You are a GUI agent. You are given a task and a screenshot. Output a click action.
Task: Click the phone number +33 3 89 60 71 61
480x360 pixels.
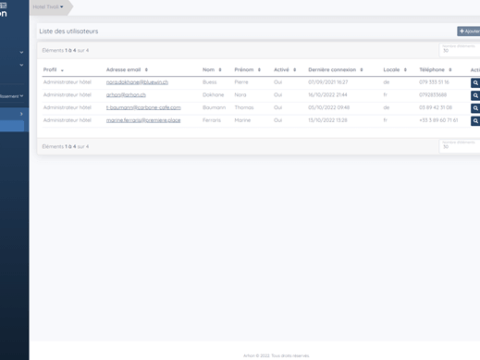point(439,120)
